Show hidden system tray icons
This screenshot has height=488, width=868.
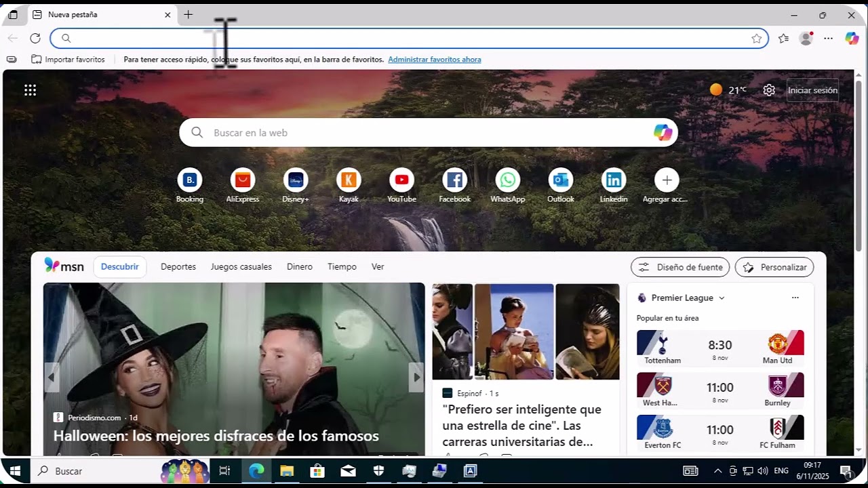pos(718,471)
